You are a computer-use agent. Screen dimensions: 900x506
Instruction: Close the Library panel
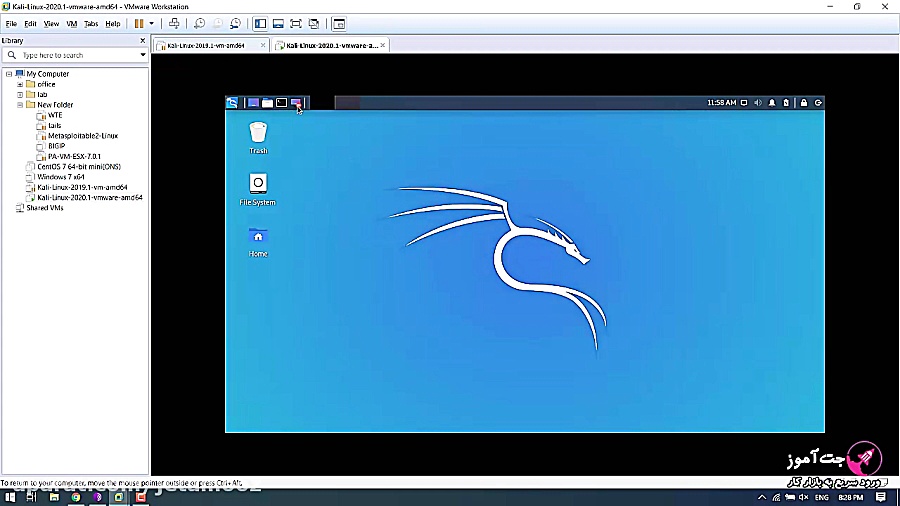tap(142, 41)
